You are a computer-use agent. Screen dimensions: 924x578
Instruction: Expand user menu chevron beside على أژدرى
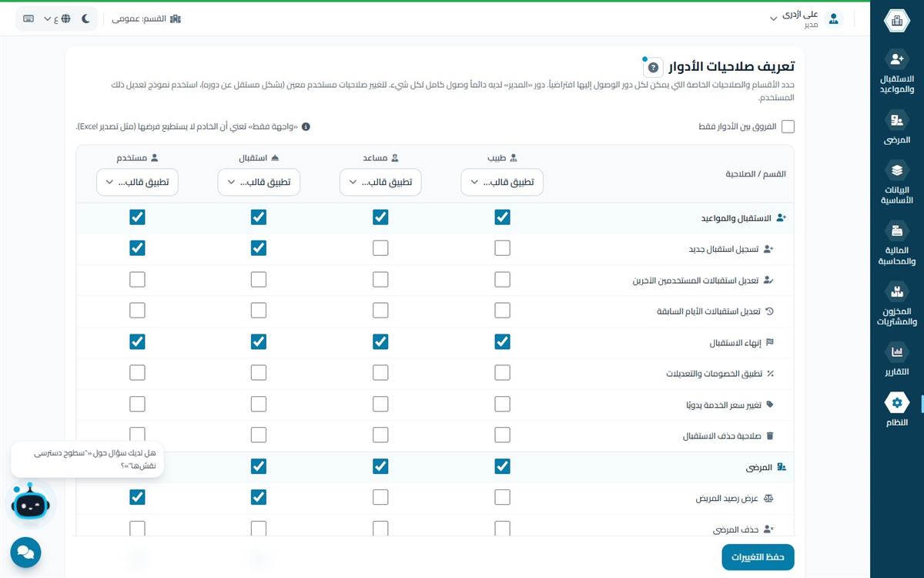click(x=773, y=19)
